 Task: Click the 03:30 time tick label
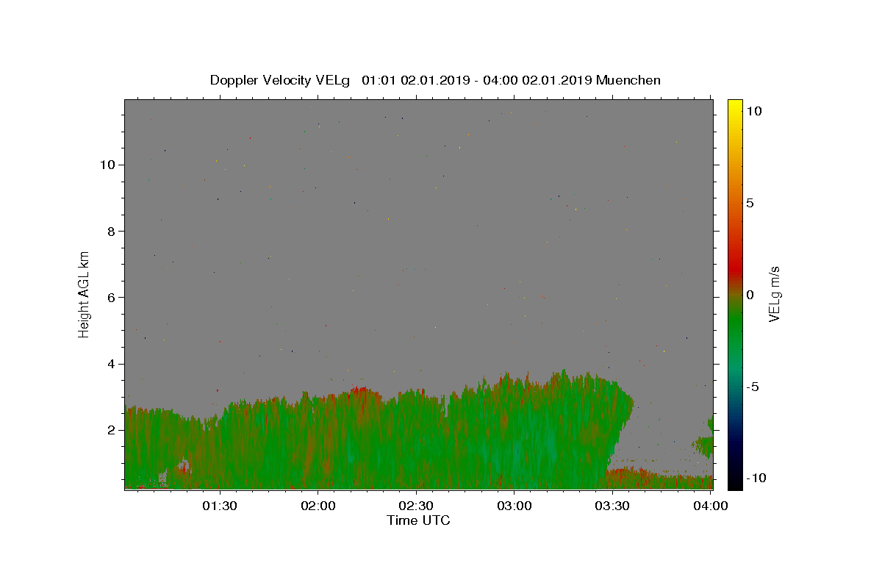coord(612,506)
